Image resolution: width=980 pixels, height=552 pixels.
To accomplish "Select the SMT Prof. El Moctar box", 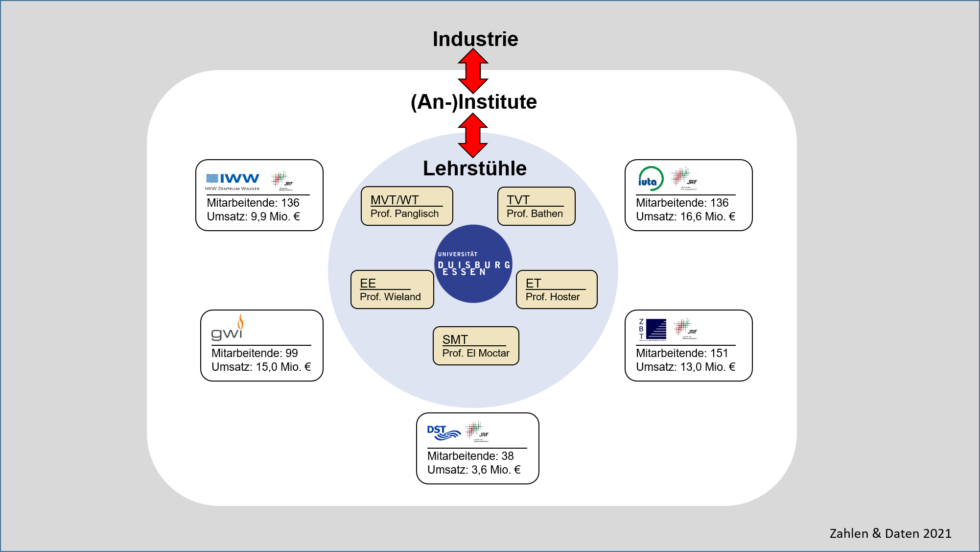I will coord(476,346).
